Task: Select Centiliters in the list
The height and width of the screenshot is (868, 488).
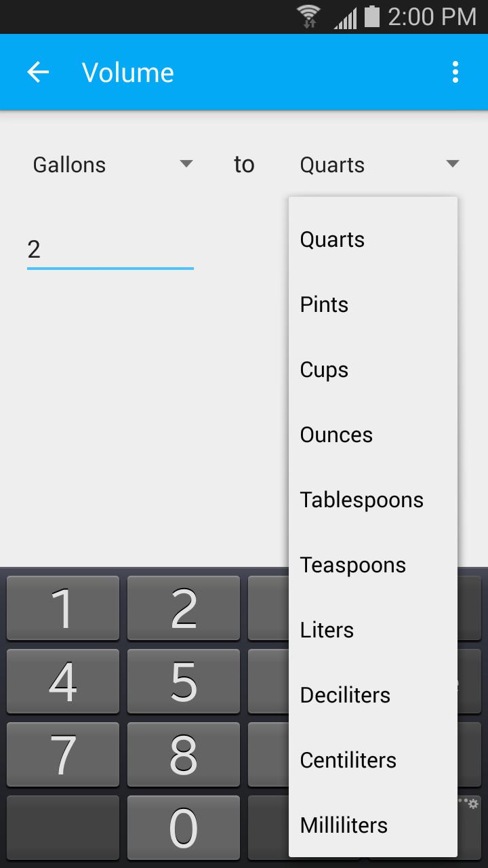Action: click(373, 760)
